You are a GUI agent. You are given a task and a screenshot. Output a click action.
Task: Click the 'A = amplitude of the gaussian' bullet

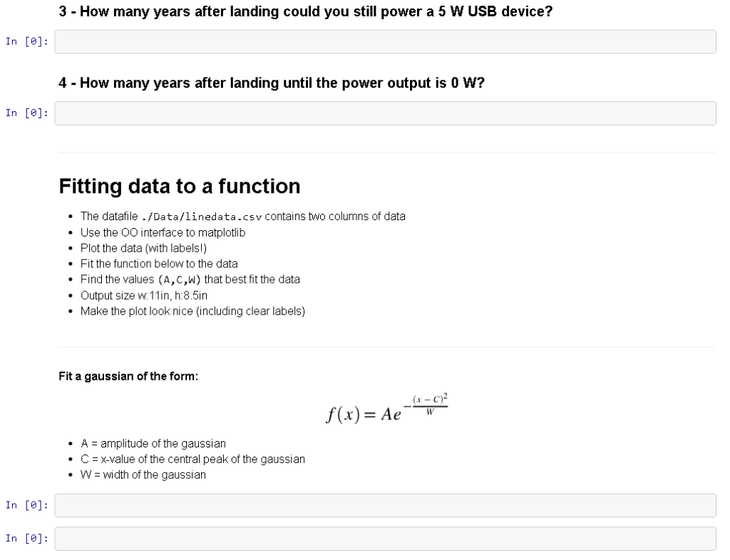point(153,443)
